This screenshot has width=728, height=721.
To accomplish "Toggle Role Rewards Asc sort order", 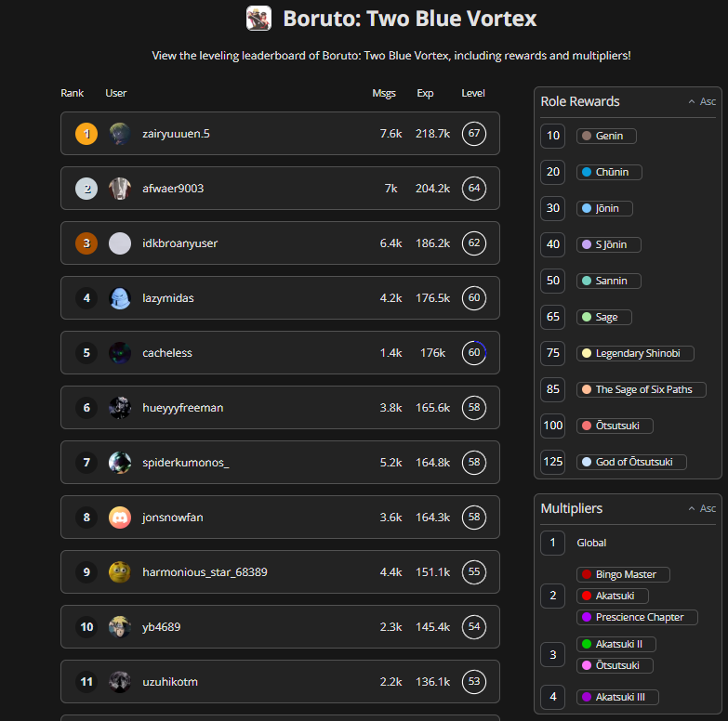I will pos(702,101).
